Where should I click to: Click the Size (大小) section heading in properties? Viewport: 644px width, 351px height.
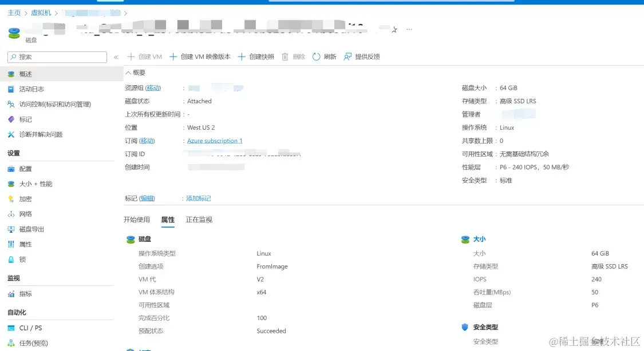pyautogui.click(x=479, y=239)
